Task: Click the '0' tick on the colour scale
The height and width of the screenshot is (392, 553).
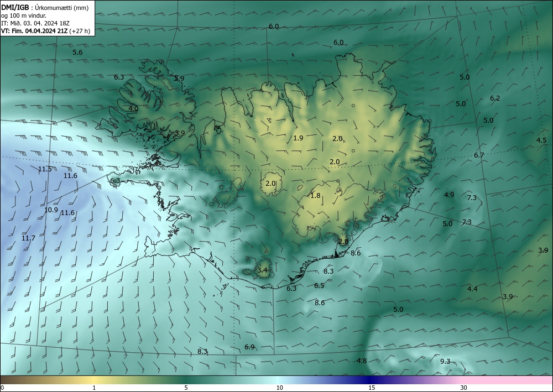Action: click(x=2, y=388)
